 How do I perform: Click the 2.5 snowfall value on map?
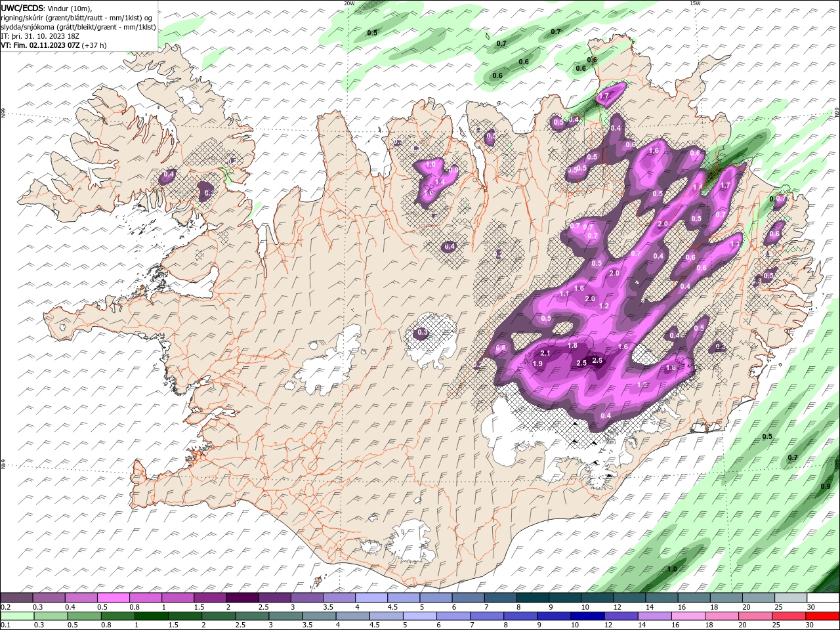pyautogui.click(x=581, y=363)
